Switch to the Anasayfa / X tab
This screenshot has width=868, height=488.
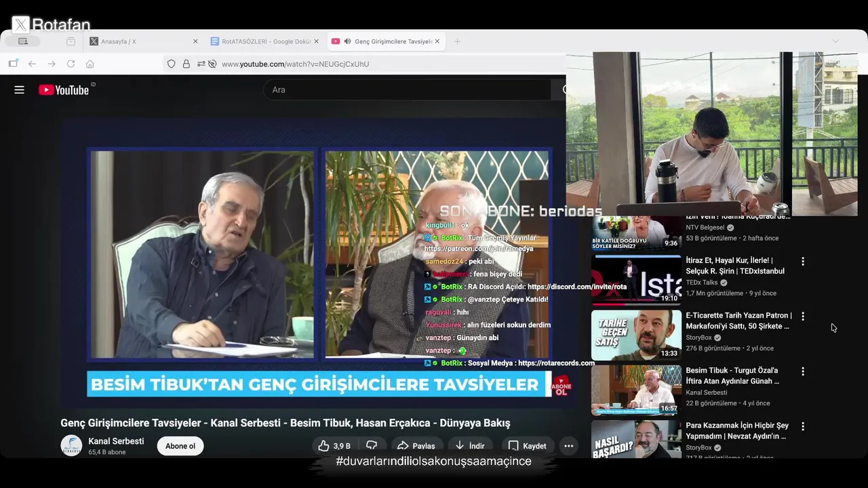[x=143, y=41]
